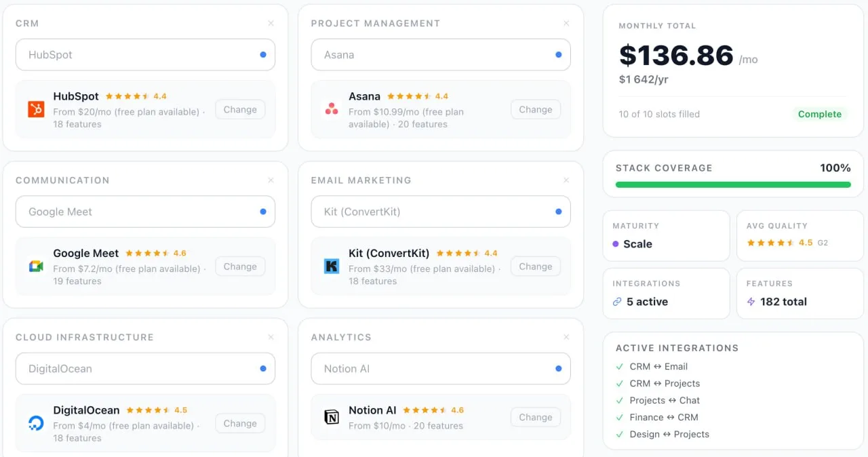Click the blue dot in Notion AI field
868x457 pixels.
(x=558, y=369)
